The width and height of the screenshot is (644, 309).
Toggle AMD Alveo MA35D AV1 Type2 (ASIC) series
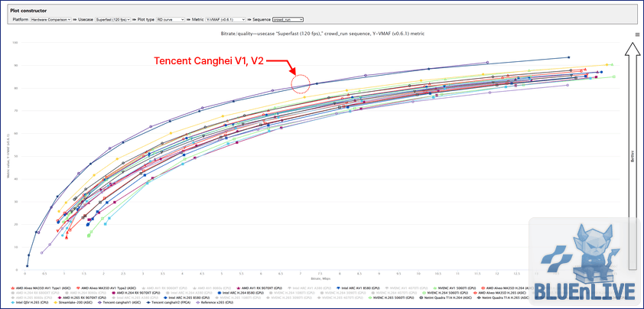(x=106, y=288)
